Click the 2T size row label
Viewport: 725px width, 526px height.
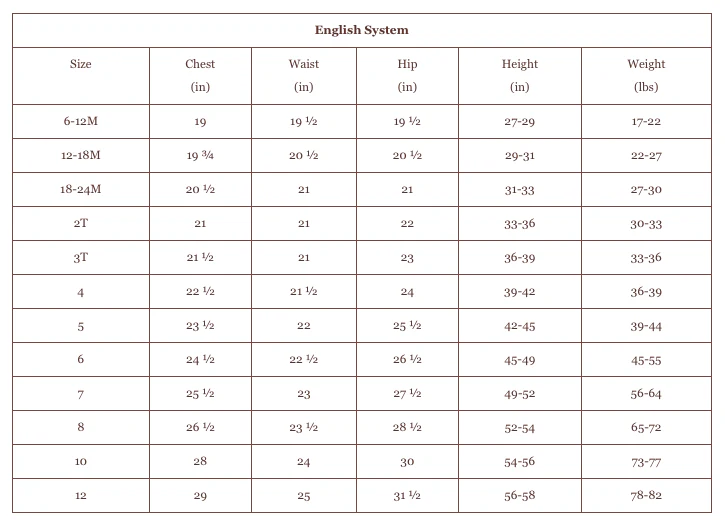pyautogui.click(x=81, y=224)
